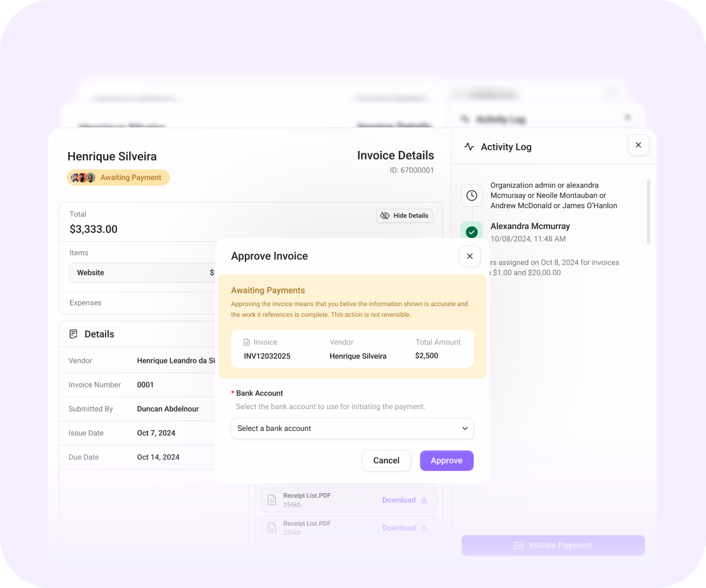This screenshot has width=706, height=588.
Task: Click the waveform icon beside Activity Log
Action: [469, 147]
